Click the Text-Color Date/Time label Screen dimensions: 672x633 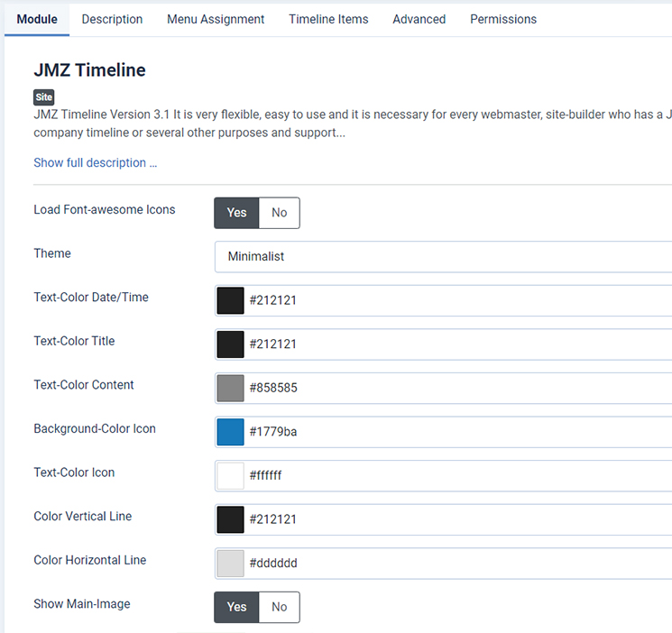[x=91, y=297]
